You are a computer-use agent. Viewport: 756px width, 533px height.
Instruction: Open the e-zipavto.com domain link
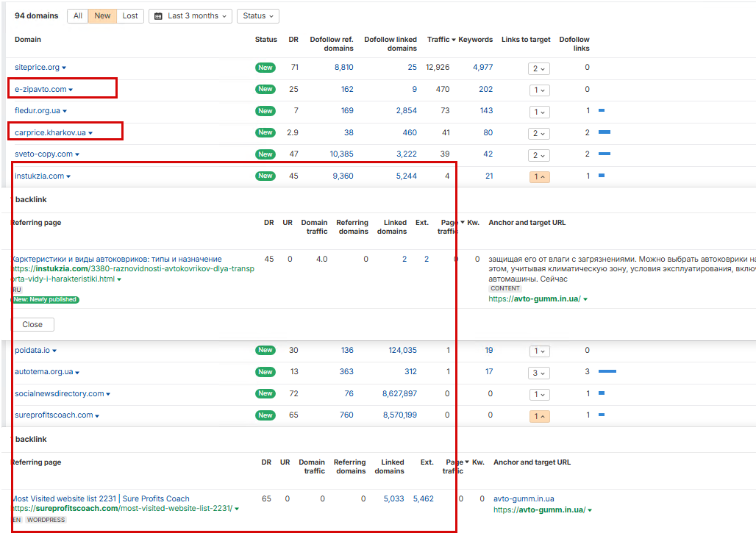pos(40,89)
